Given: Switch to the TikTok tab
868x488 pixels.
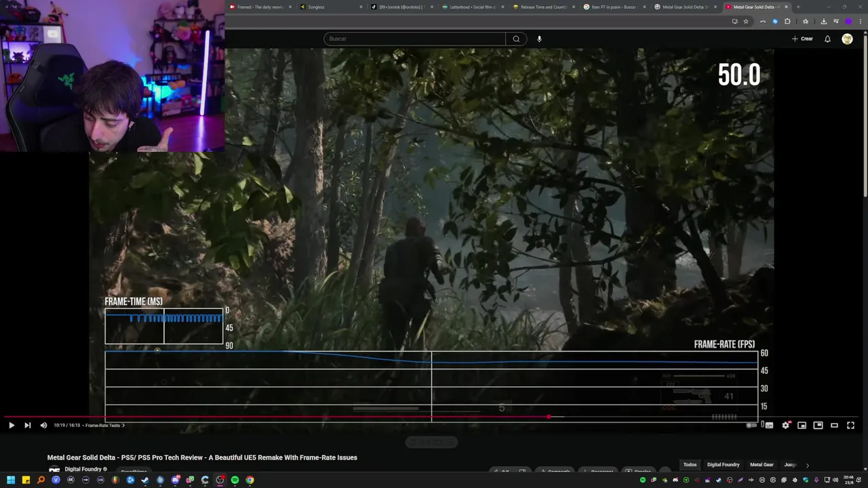Looking at the screenshot, I should tap(403, 7).
